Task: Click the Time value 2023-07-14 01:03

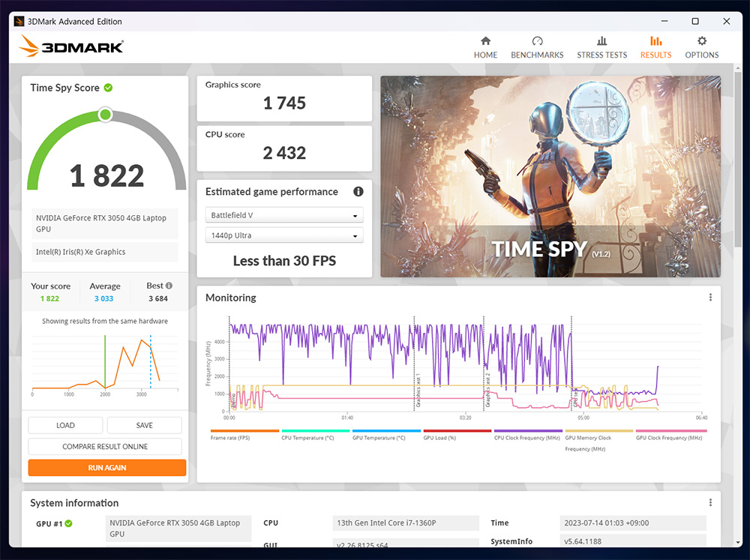Action: [x=633, y=523]
